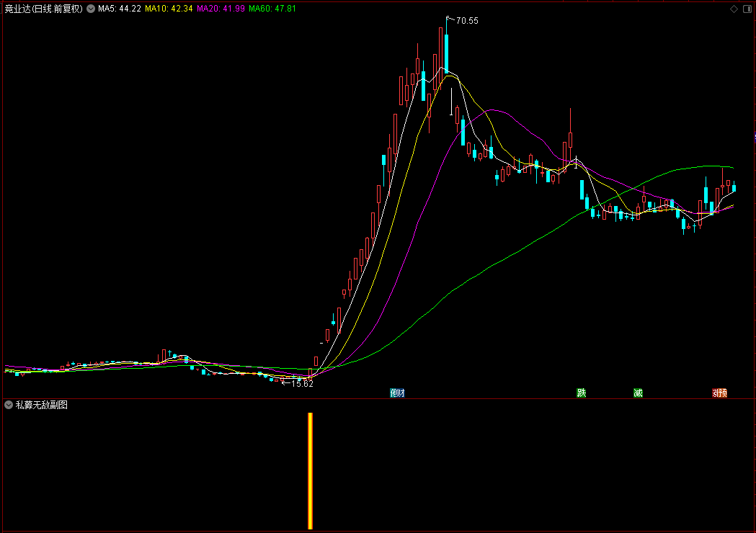Click the diamond icon at top right

(734, 9)
